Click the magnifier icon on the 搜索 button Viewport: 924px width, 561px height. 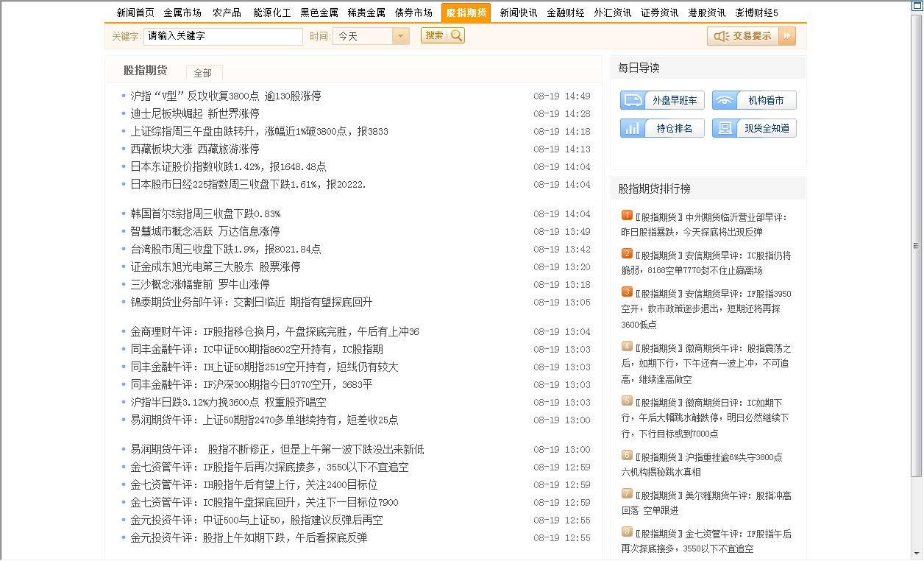tap(456, 35)
